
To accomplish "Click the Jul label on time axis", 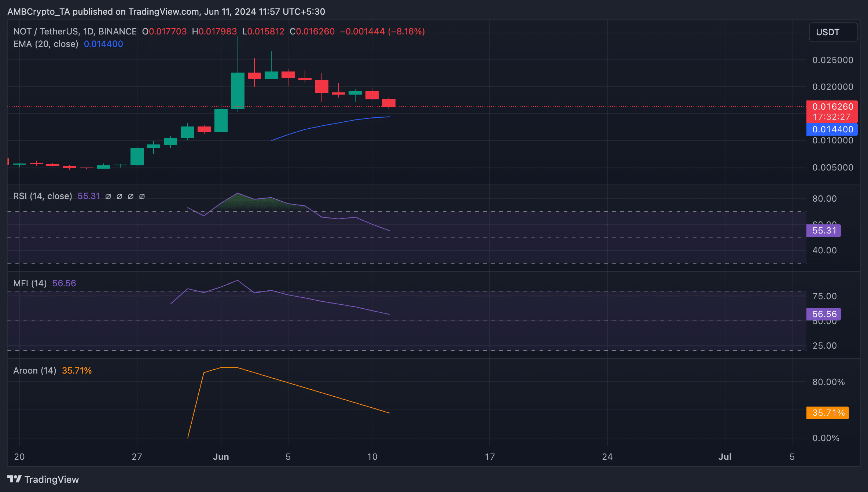I will click(x=725, y=457).
